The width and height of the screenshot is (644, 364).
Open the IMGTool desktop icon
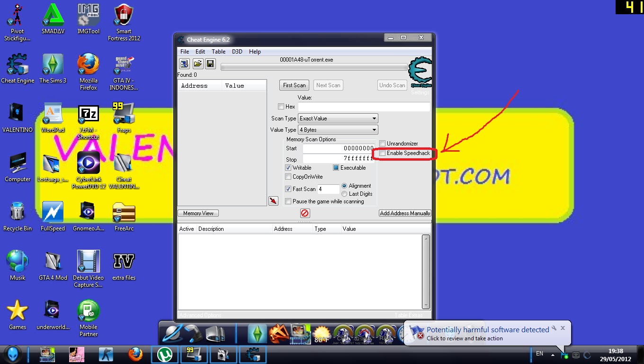89,19
